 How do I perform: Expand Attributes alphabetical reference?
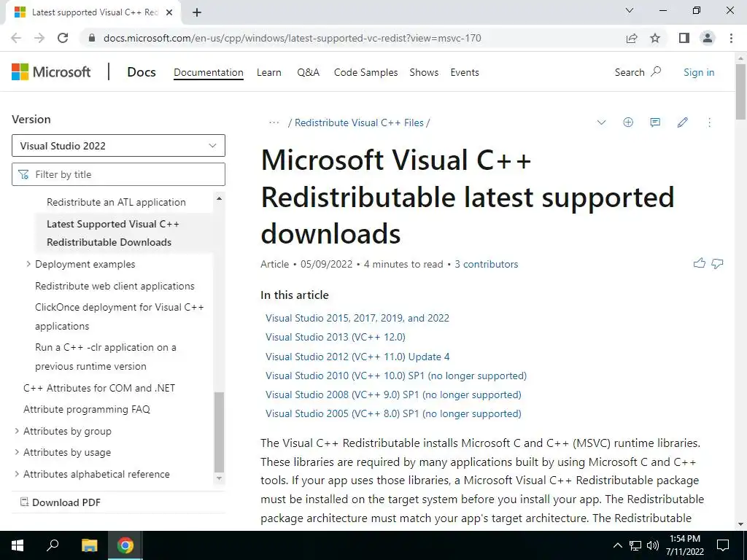coord(17,474)
